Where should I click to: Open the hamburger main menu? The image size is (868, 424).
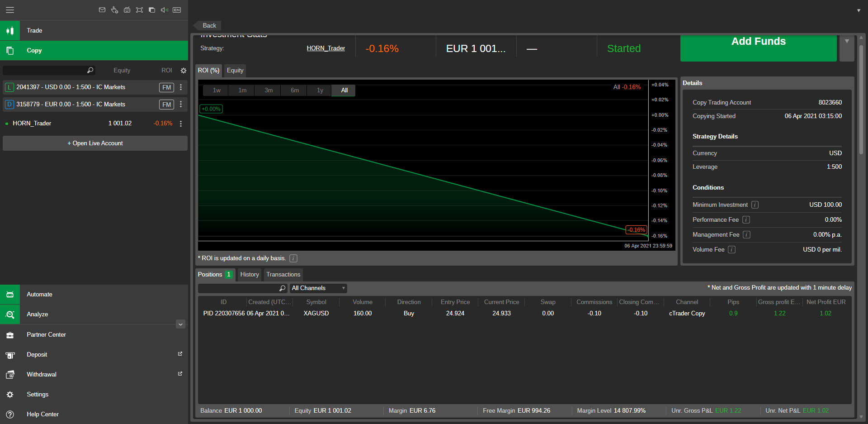(x=9, y=10)
